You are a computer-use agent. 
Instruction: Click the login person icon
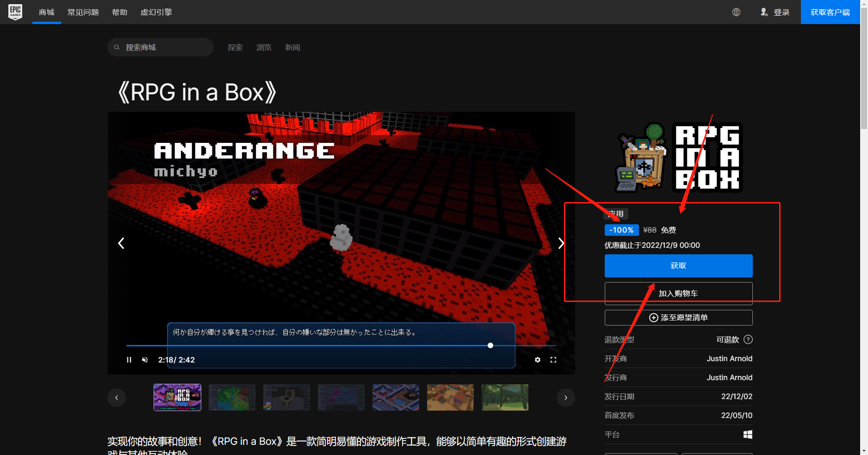764,12
